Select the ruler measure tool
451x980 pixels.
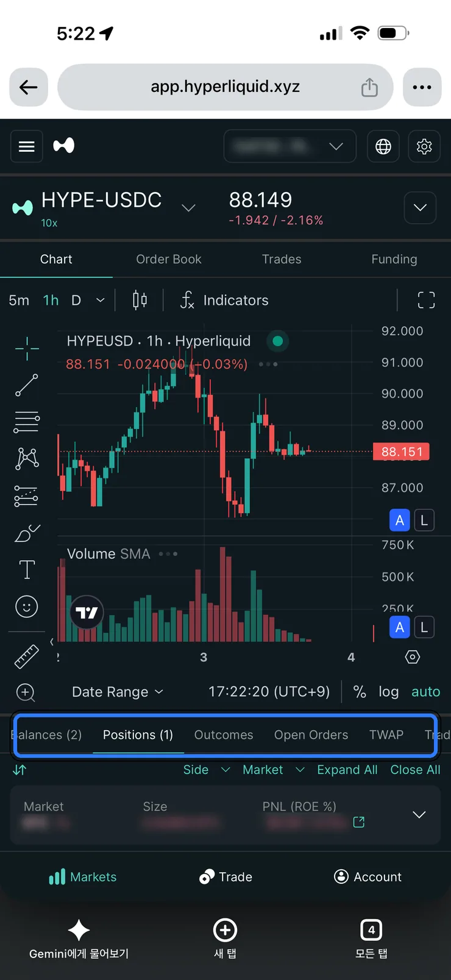[x=27, y=656]
